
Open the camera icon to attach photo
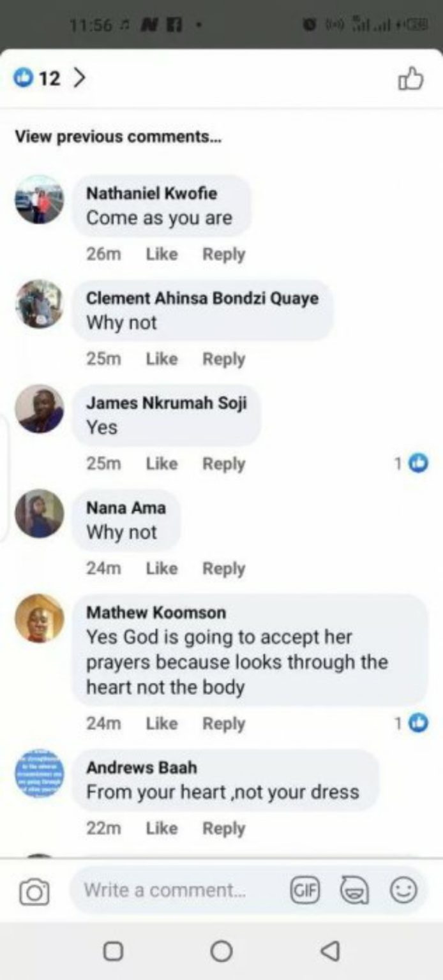click(34, 891)
